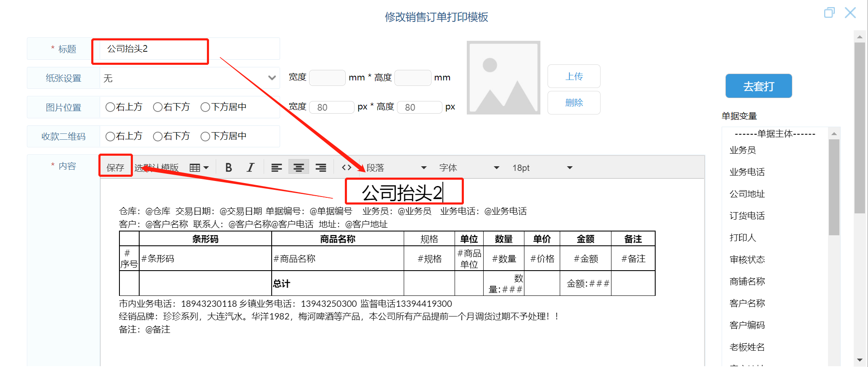Insert the 审核状态 variable
This screenshot has height=367, width=868.
click(x=747, y=259)
